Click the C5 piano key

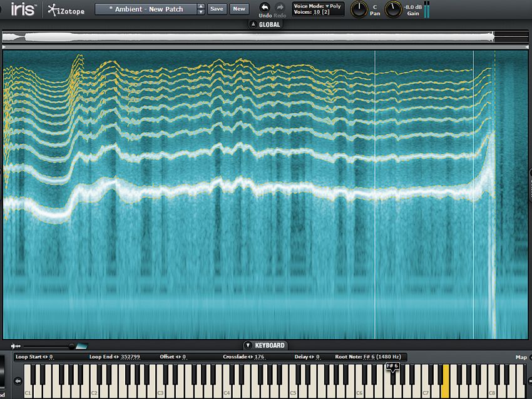[294, 390]
